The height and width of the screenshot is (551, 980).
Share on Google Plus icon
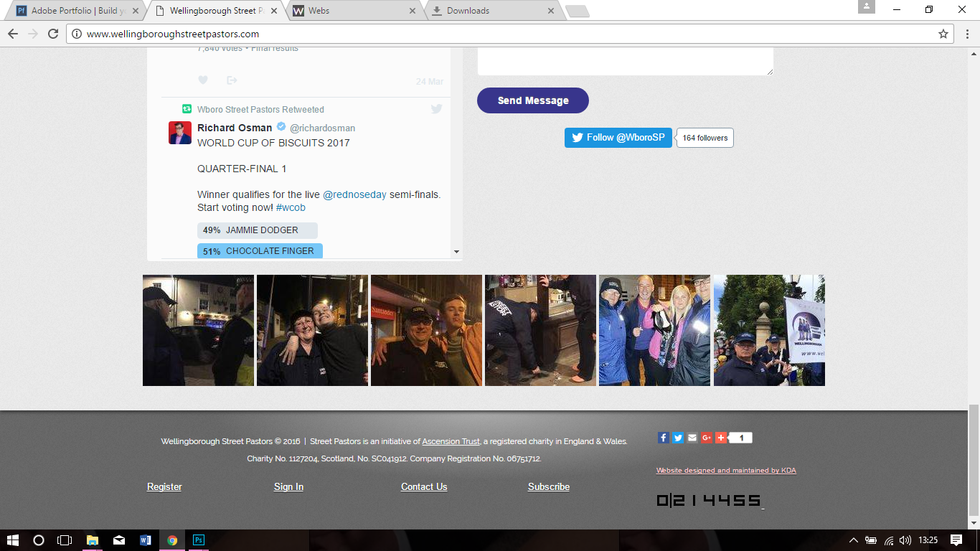[707, 438]
